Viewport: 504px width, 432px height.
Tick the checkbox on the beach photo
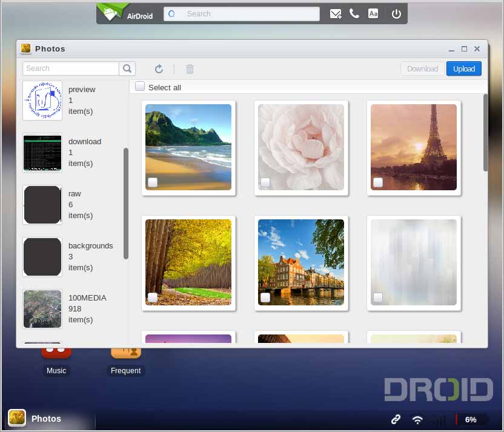pos(153,182)
